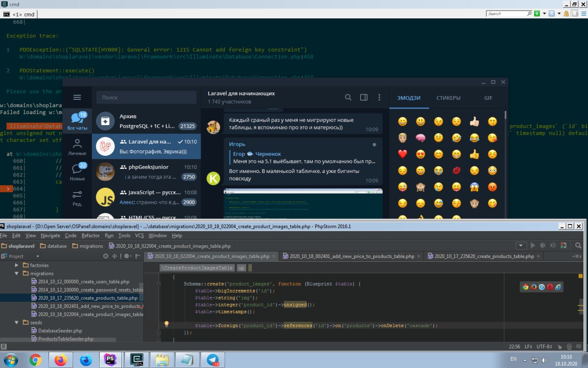Open Telegram folder editor 'Ред.'

(x=77, y=198)
